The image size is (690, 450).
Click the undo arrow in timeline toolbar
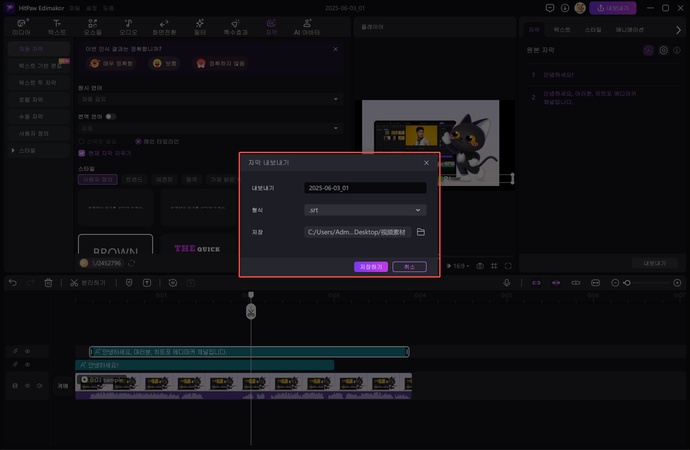(13, 283)
